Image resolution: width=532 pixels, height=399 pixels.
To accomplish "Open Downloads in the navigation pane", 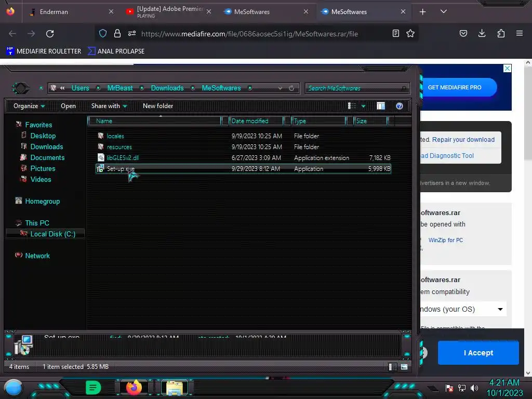I will [46, 147].
